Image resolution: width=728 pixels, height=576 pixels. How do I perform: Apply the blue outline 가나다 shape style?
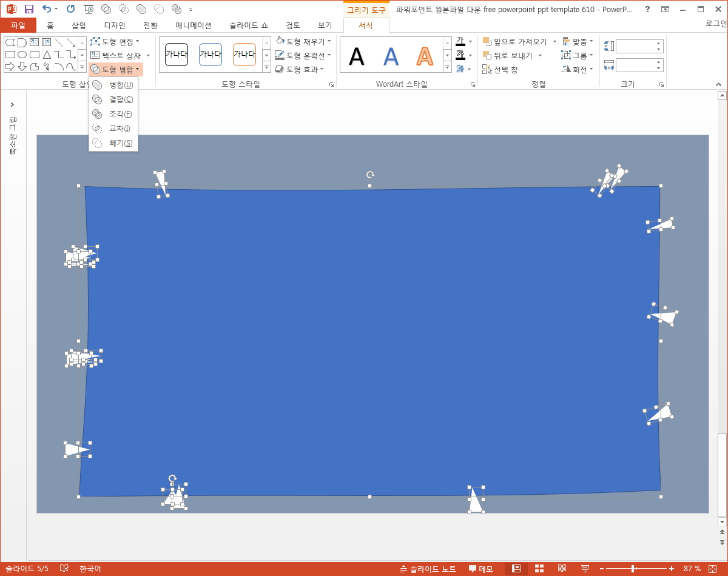click(x=211, y=55)
